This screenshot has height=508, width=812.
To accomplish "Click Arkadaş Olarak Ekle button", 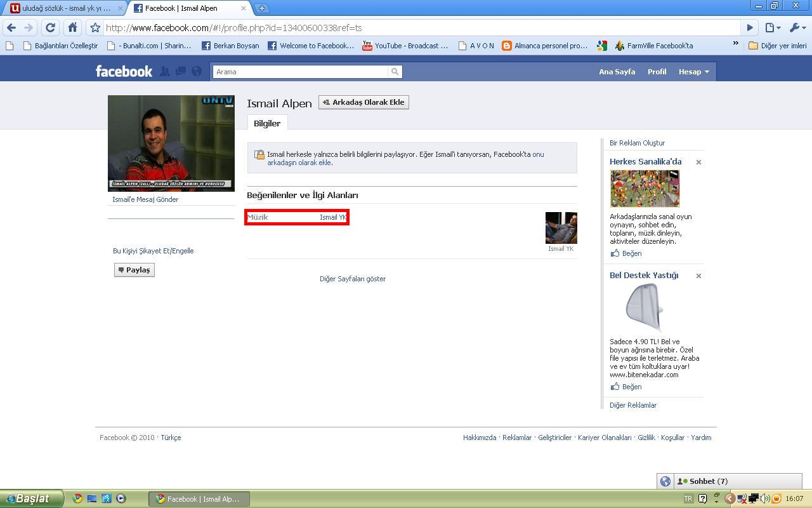I will [x=363, y=102].
